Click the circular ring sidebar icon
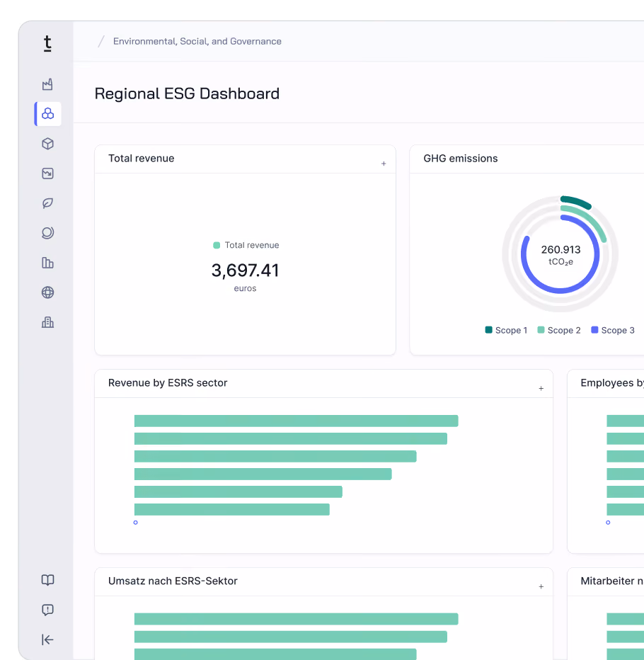644x660 pixels. (47, 233)
